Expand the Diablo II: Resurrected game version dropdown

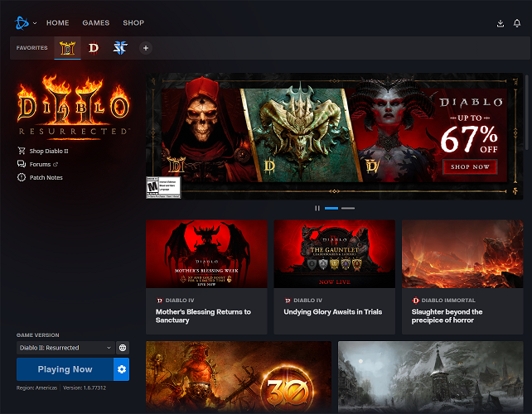click(65, 348)
